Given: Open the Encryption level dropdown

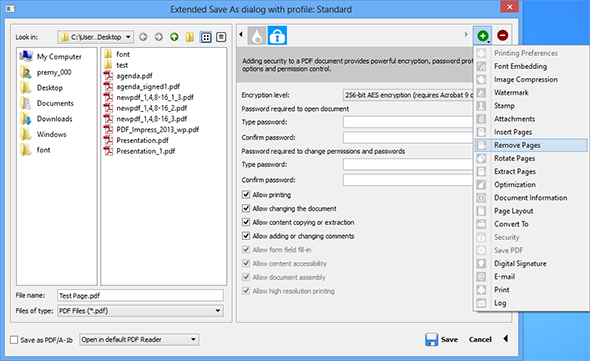Looking at the screenshot, I should [x=408, y=95].
